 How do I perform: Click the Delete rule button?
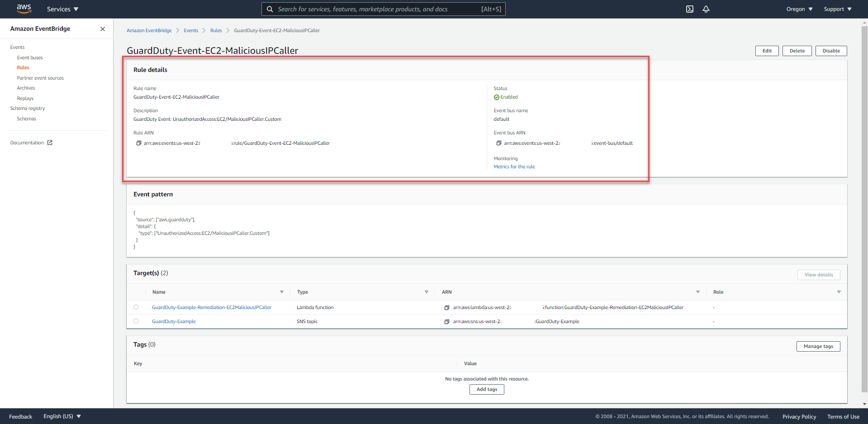tap(797, 51)
